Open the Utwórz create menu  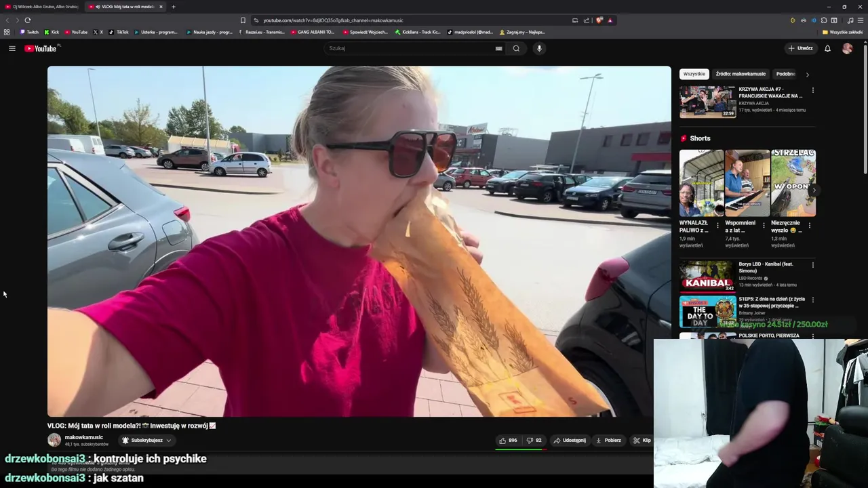tap(800, 48)
